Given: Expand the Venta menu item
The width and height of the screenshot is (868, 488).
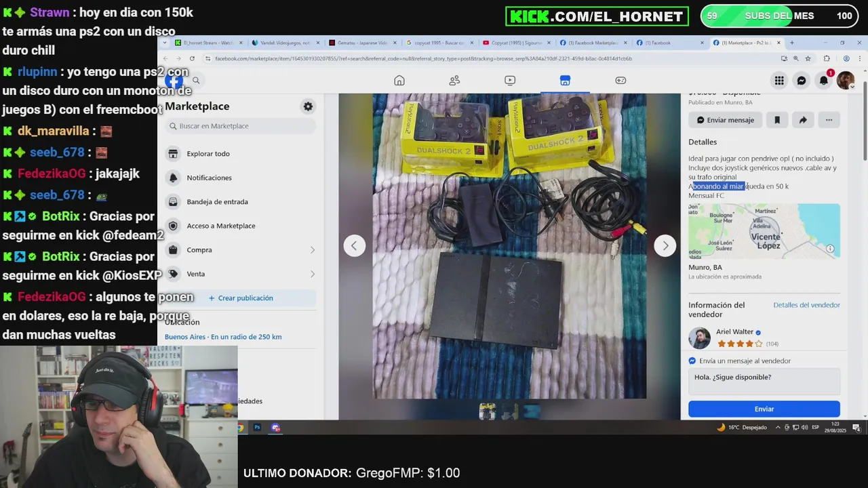Looking at the screenshot, I should tap(240, 274).
